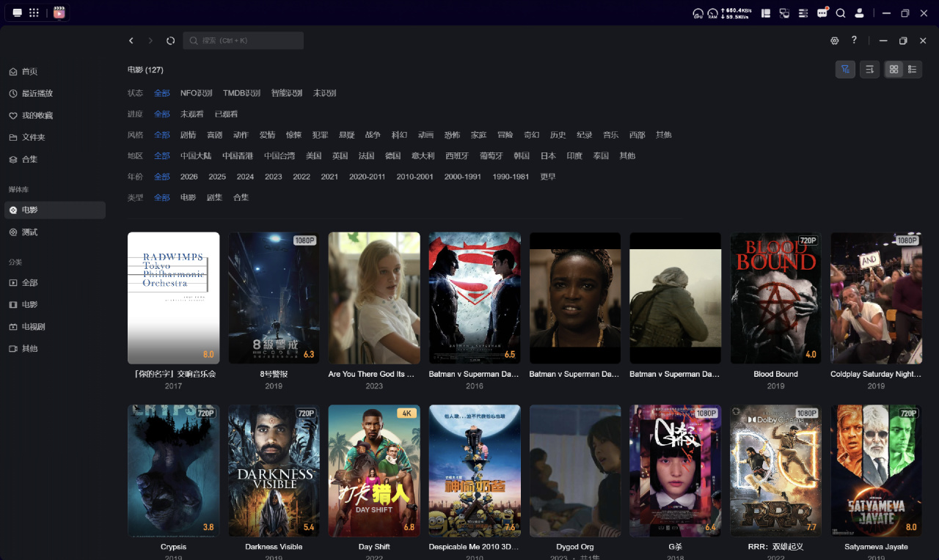
Task: Open the player settings gear icon
Action: coord(834,40)
